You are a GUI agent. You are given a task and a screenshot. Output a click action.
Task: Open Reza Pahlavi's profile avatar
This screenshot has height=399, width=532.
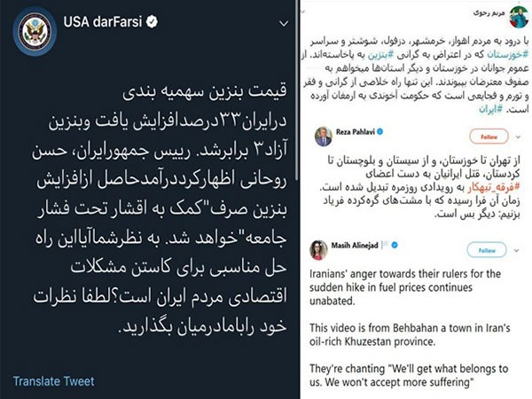324,137
